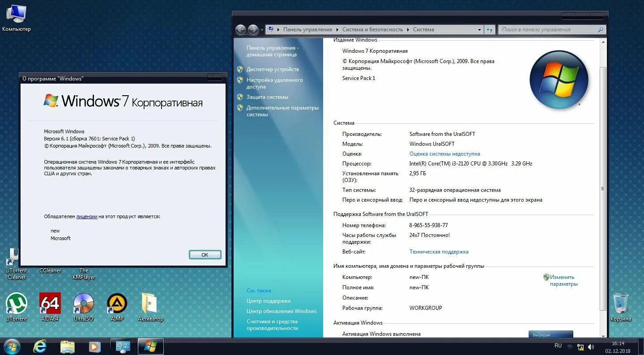
Task: Open Центр поддержки link
Action: click(x=269, y=301)
